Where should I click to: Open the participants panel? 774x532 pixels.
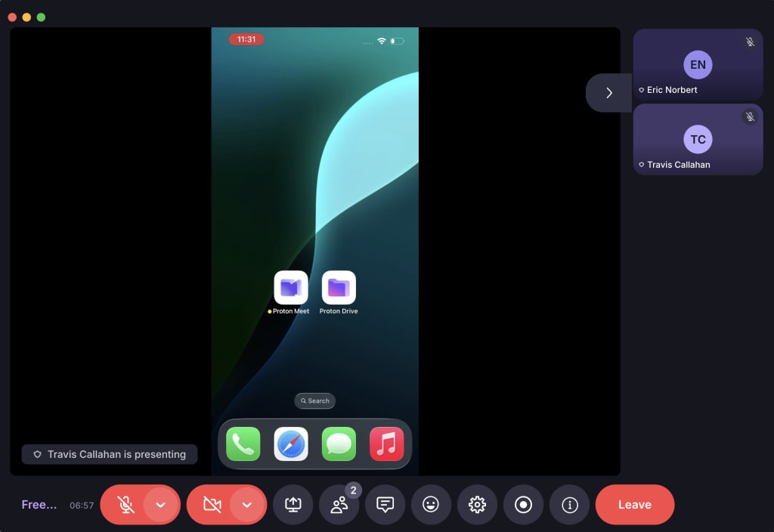[x=339, y=504]
